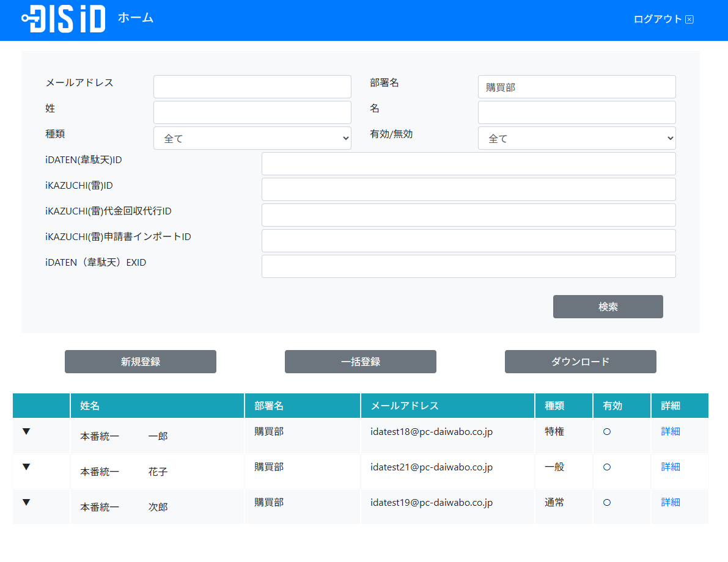This screenshot has width=728, height=562.
Task: Click the iDATEN(韋駄天)ID input field
Action: click(x=468, y=164)
